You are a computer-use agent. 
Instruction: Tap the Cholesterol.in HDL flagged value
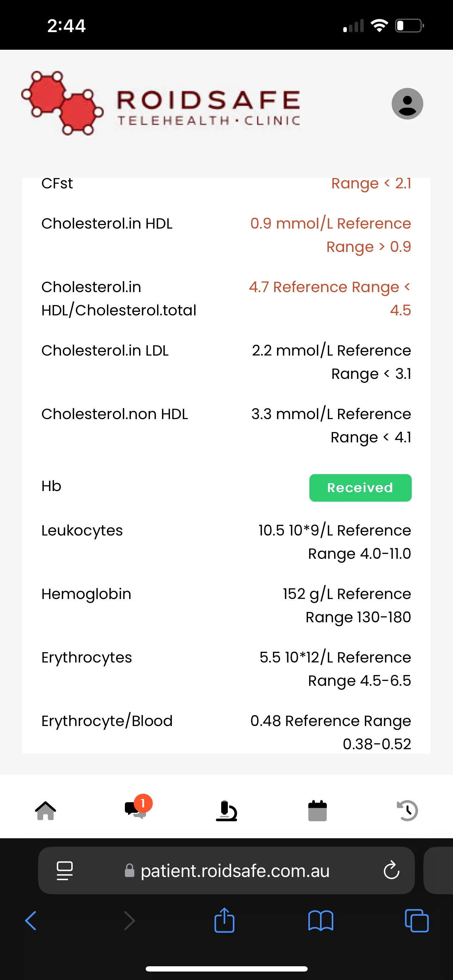(331, 235)
